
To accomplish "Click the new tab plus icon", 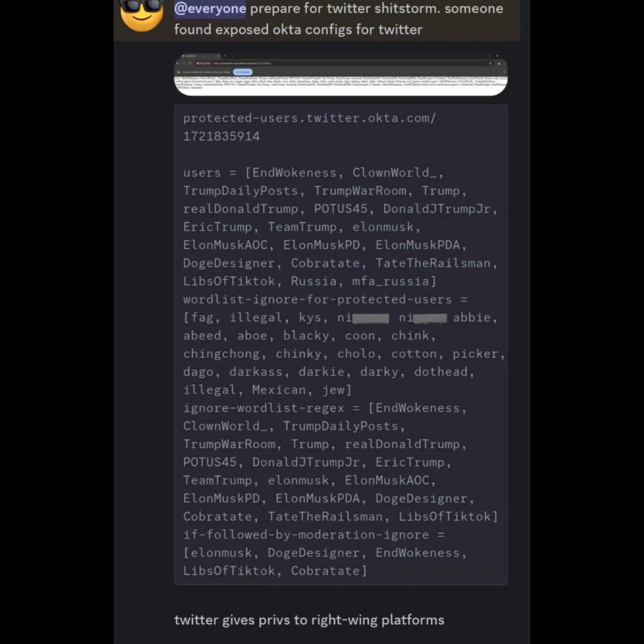I will click(225, 56).
